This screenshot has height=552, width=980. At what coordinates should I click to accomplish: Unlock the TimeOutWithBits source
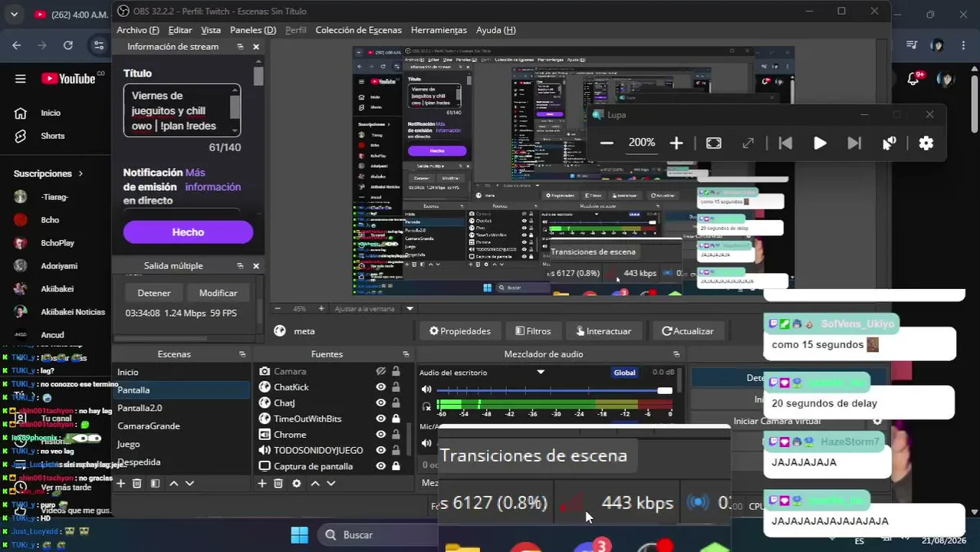[x=396, y=419]
